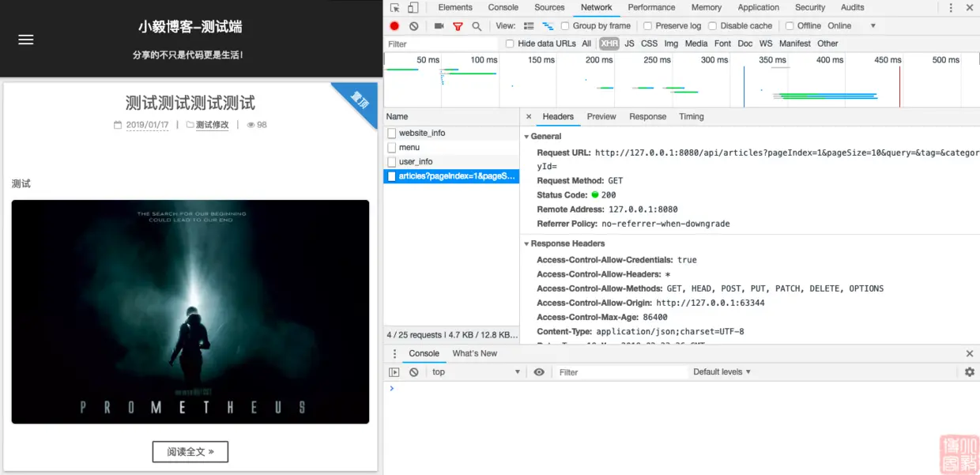Screen dimensions: 980x475
Task: Click the Name column header
Action: (x=451, y=116)
